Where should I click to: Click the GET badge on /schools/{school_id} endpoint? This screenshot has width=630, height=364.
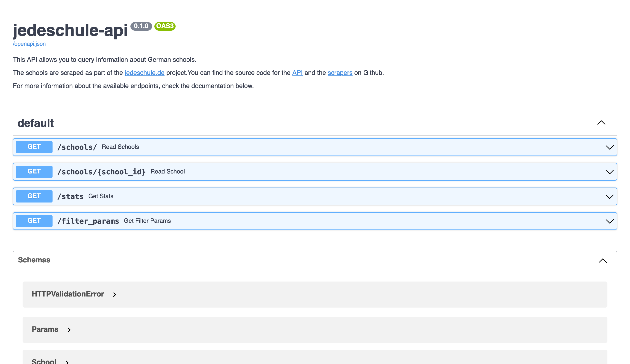(34, 171)
